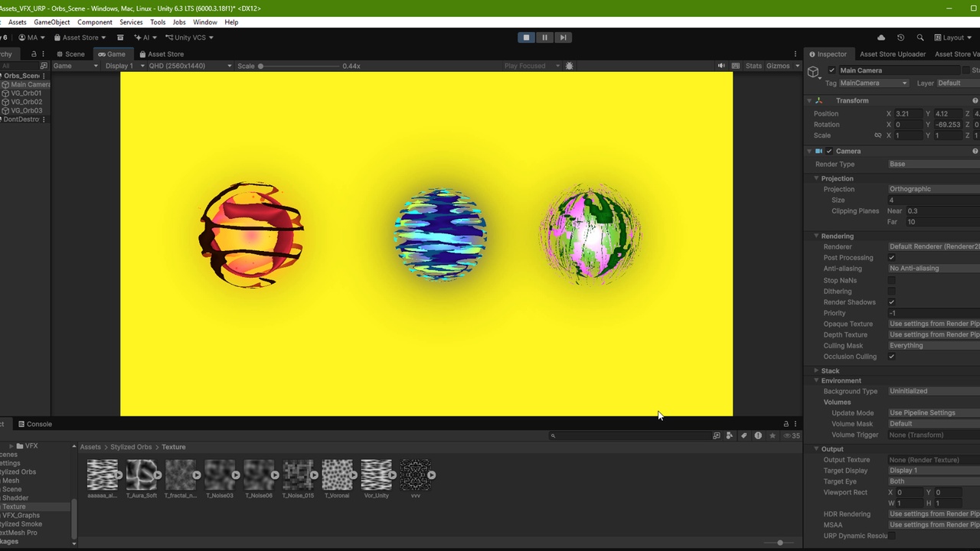Toggle the Main Camera active checkbox
The height and width of the screenshot is (551, 980).
[832, 70]
